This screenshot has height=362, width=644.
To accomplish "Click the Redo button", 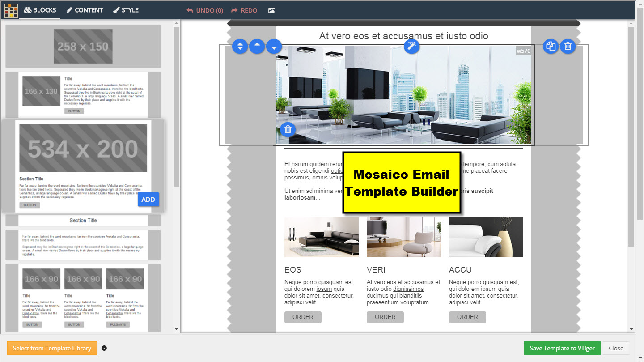I will pyautogui.click(x=245, y=10).
